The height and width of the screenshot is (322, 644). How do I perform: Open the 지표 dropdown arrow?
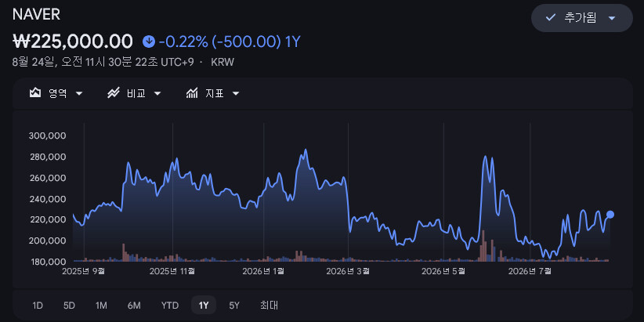click(236, 94)
